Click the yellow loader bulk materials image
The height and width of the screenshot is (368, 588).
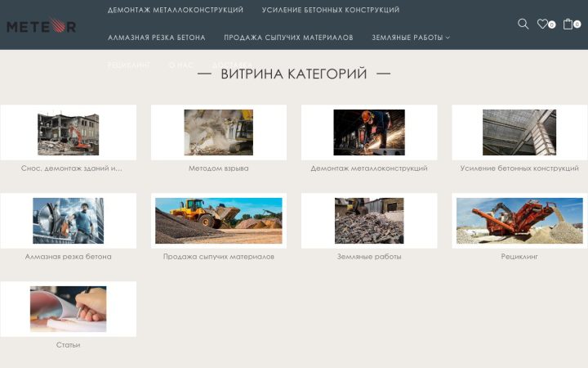tap(219, 221)
